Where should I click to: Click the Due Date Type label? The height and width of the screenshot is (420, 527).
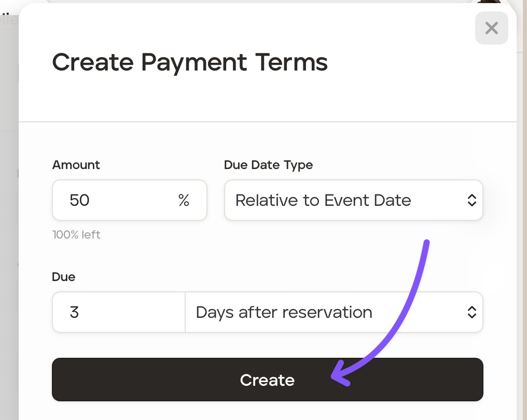pos(268,165)
